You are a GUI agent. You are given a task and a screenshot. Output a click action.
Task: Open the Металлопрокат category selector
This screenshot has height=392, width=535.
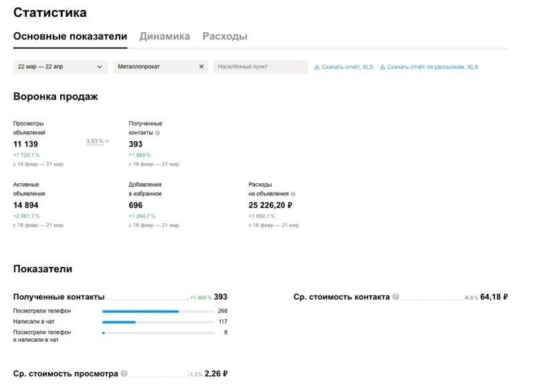(x=154, y=67)
